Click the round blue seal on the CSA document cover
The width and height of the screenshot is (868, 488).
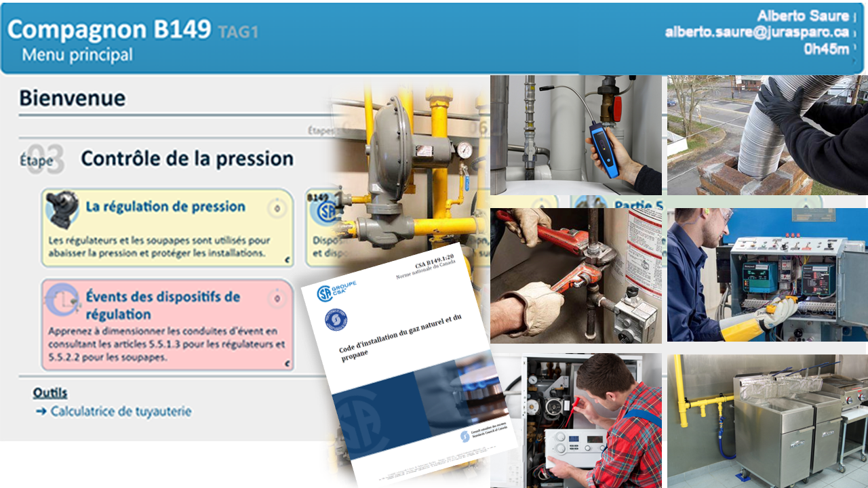[x=336, y=319]
